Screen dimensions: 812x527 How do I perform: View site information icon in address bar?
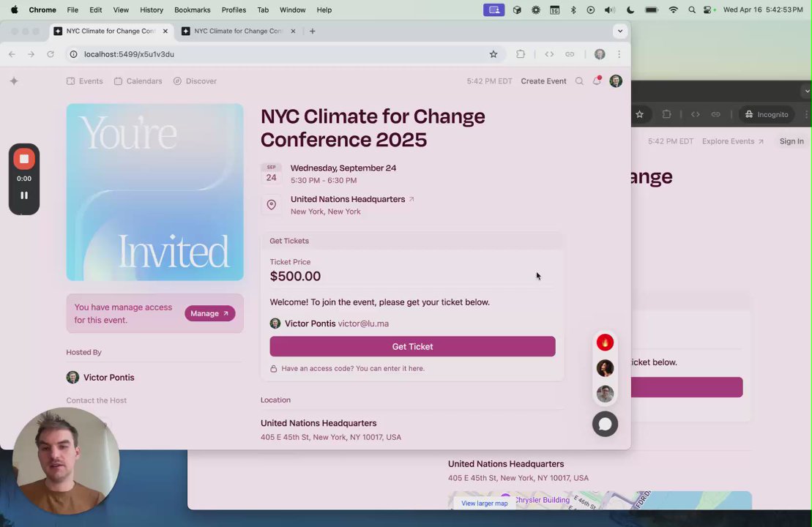73,54
